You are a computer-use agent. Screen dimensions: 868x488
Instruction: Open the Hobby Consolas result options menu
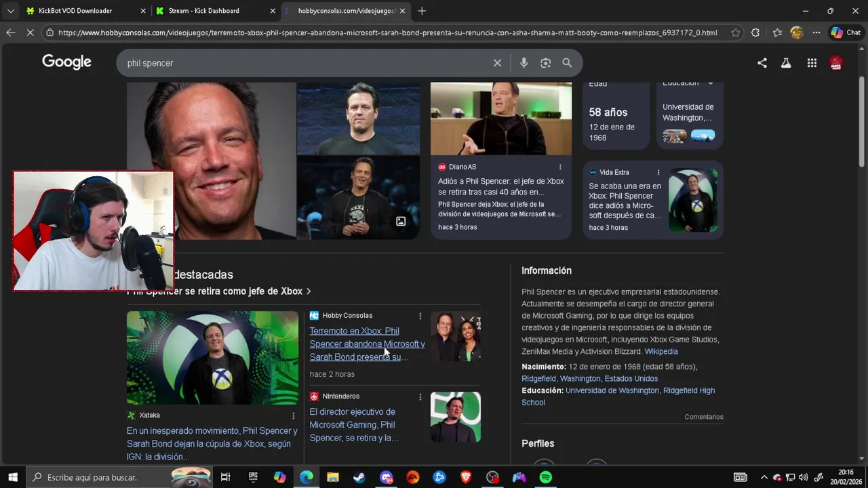tap(420, 316)
